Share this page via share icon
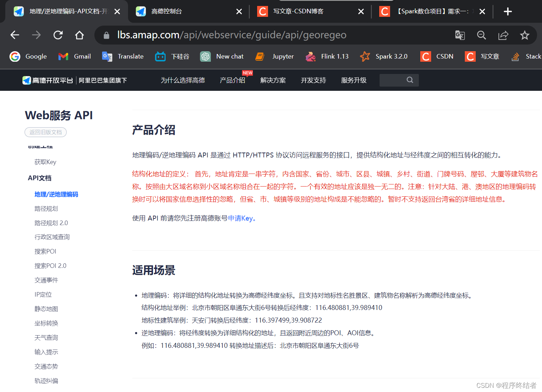 (x=503, y=35)
